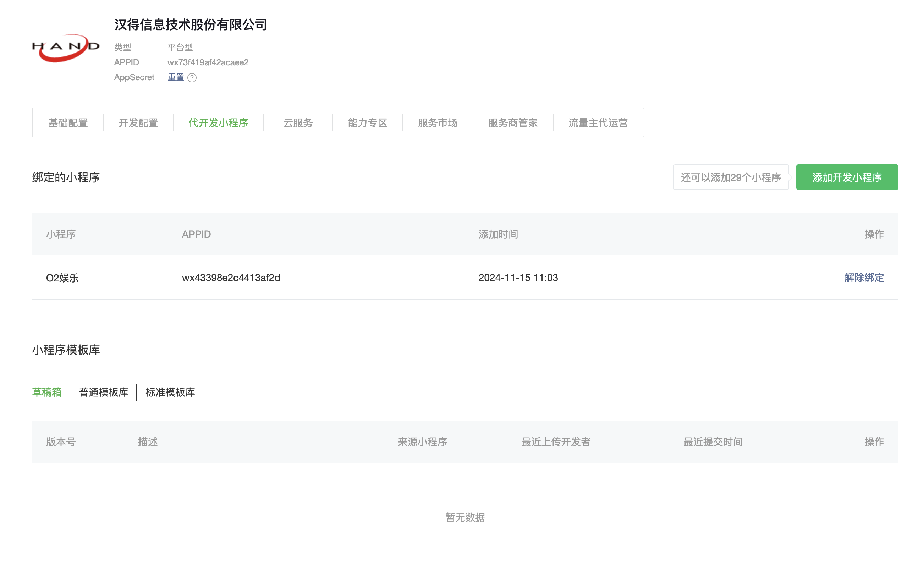Click the O2娱乐 mini program name
Image resolution: width=924 pixels, height=565 pixels.
(62, 278)
